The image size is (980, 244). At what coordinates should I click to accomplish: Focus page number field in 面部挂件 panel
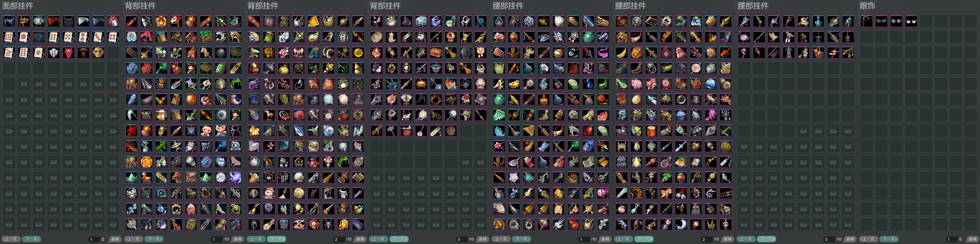[x=94, y=239]
